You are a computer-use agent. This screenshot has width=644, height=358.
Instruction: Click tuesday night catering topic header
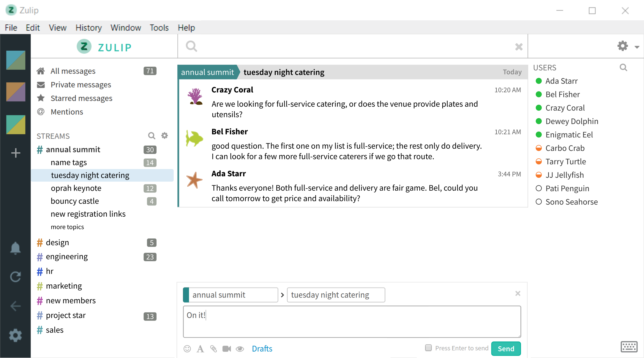pos(284,72)
